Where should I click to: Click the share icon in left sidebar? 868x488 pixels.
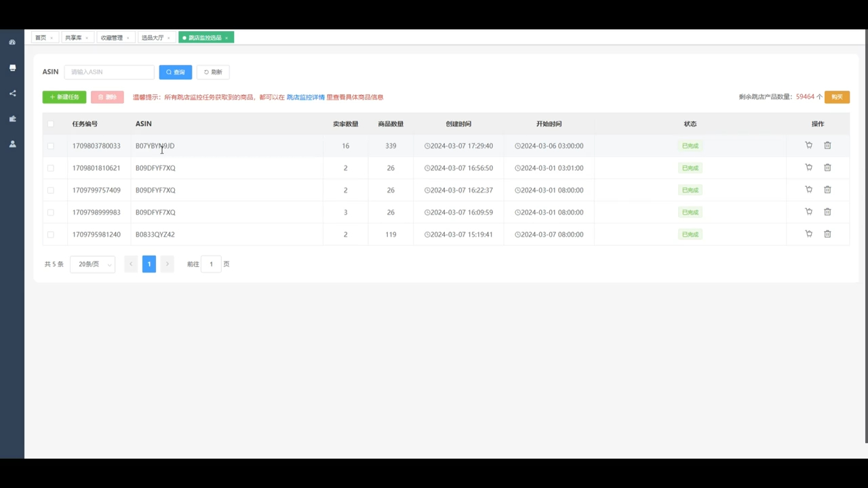(x=12, y=94)
